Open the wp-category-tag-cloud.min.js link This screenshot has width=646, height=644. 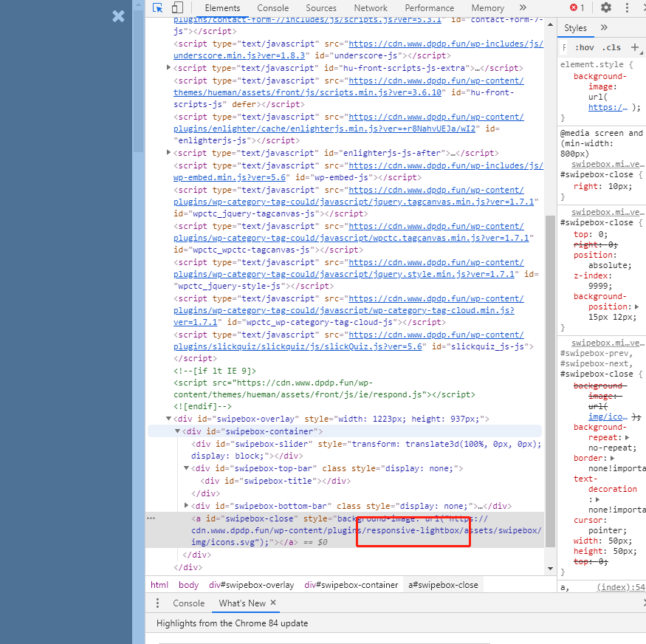click(x=348, y=310)
